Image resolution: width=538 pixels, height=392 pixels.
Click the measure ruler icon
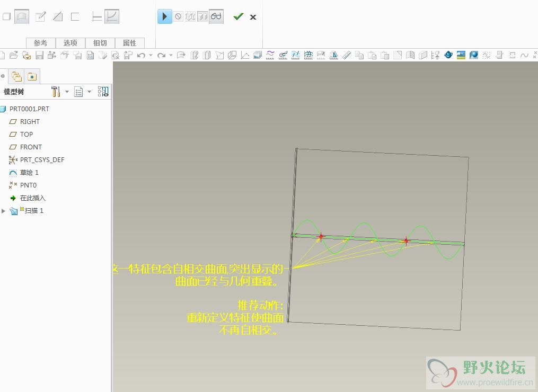347,55
